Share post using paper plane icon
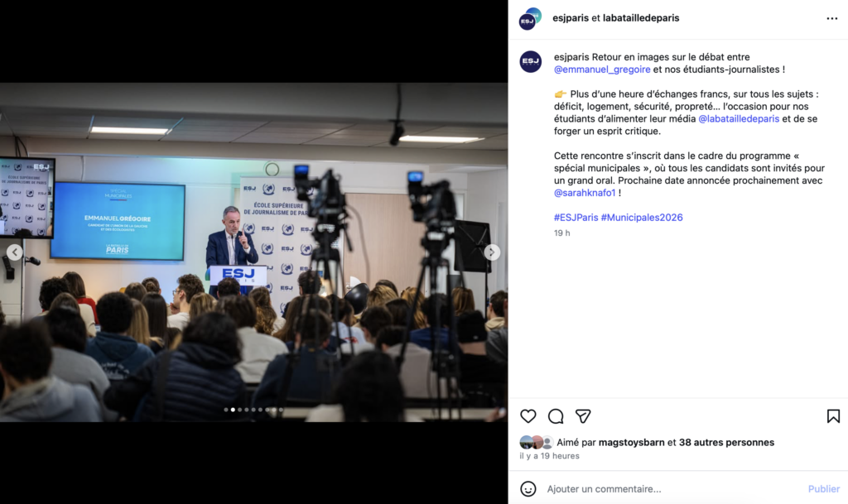 point(582,416)
